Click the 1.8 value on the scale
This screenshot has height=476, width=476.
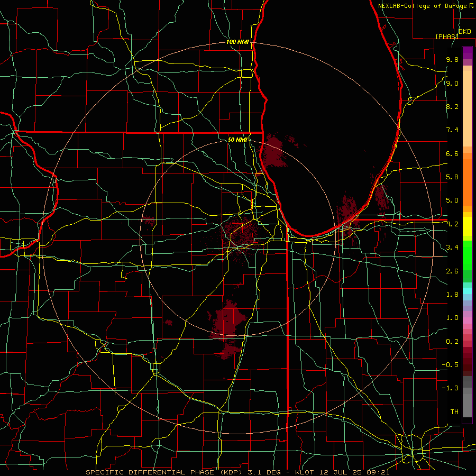pos(452,295)
